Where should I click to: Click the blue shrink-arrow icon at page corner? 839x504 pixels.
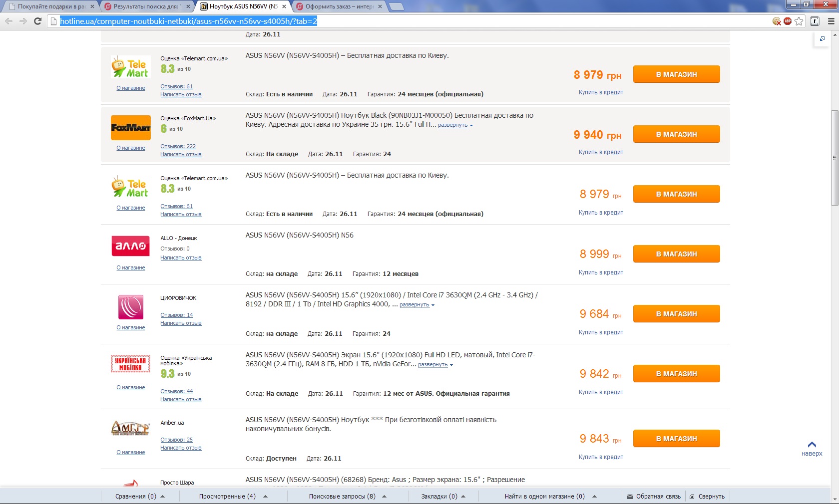coord(822,39)
